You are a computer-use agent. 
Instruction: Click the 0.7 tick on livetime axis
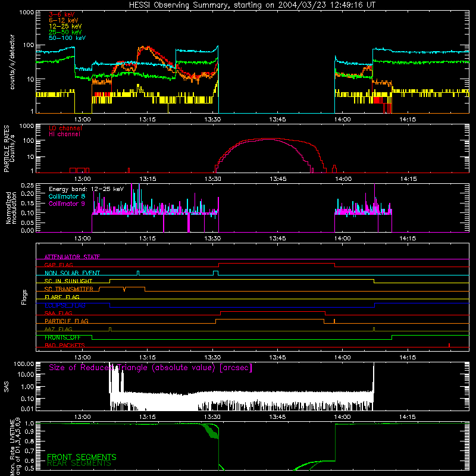tap(30, 451)
